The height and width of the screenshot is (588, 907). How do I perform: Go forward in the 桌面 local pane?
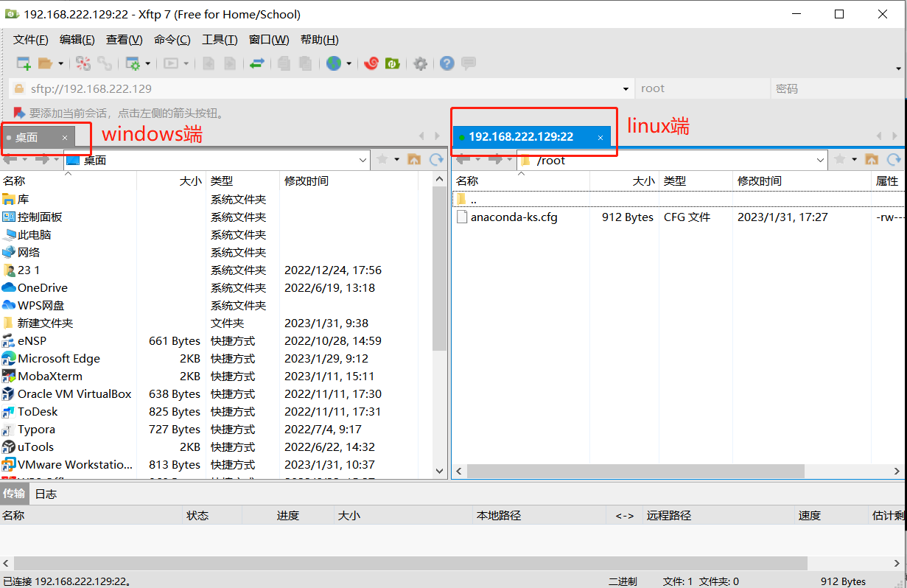[42, 159]
